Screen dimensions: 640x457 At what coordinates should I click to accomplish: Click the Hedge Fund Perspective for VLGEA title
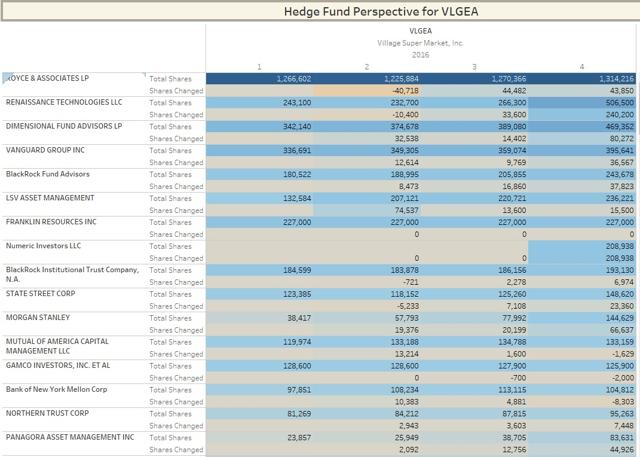(381, 11)
